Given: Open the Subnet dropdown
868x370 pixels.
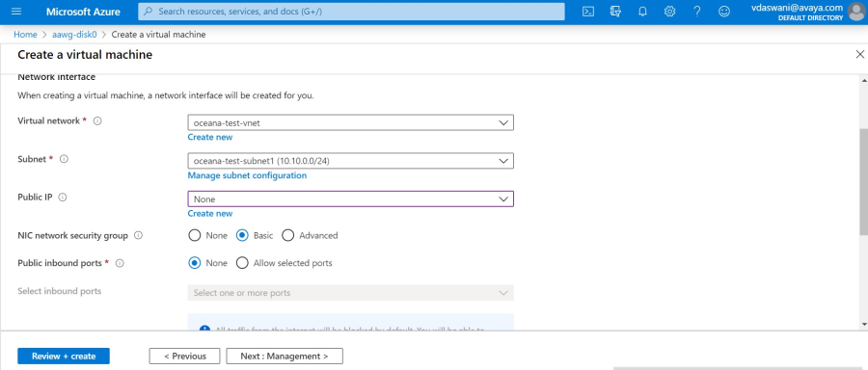Looking at the screenshot, I should pos(350,161).
